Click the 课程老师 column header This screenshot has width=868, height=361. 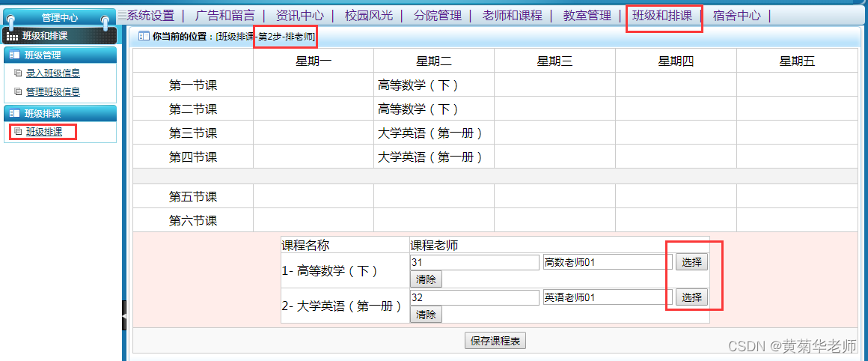click(x=434, y=245)
